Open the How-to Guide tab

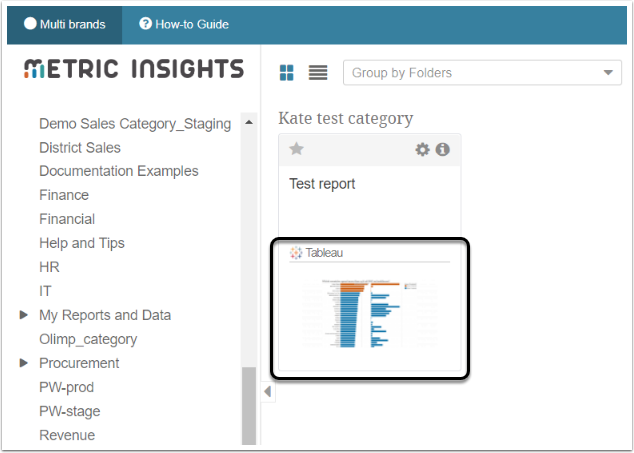tap(184, 23)
